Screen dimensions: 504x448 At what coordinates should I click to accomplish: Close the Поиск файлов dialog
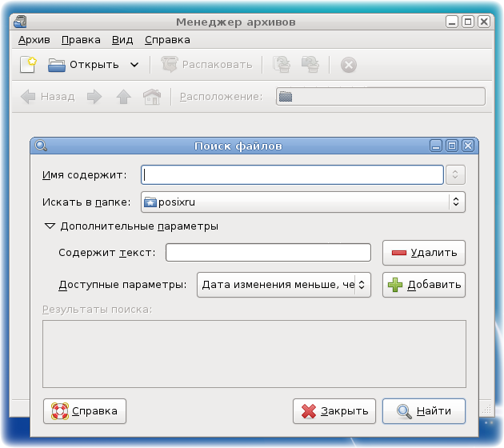[468, 146]
